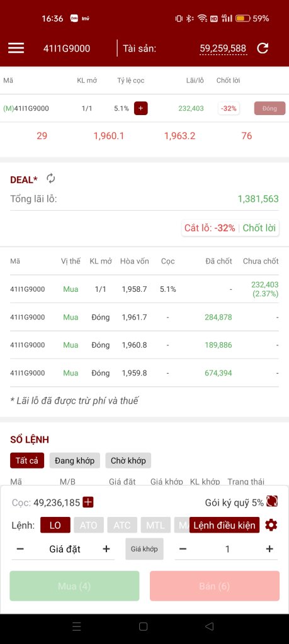Viewport: 289px width, 644px height.
Task: Open the margin package icon next to Gói ký quỹ 5%
Action: pos(272,501)
